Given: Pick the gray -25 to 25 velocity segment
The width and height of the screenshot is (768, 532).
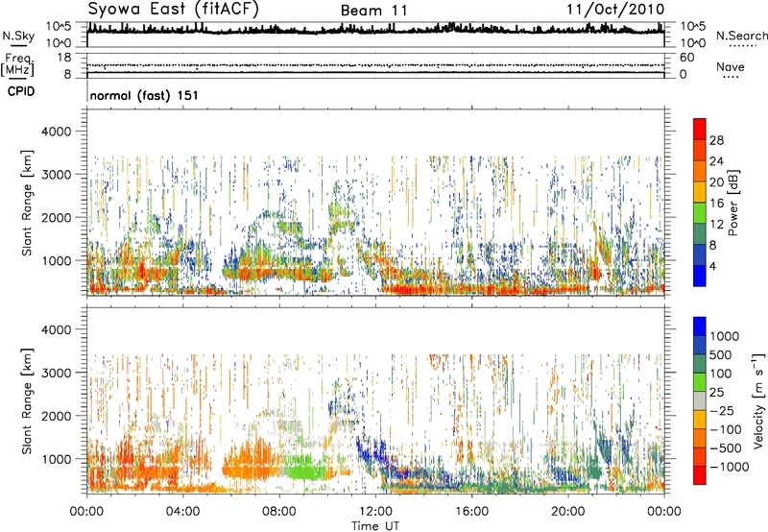Looking at the screenshot, I should (x=700, y=401).
